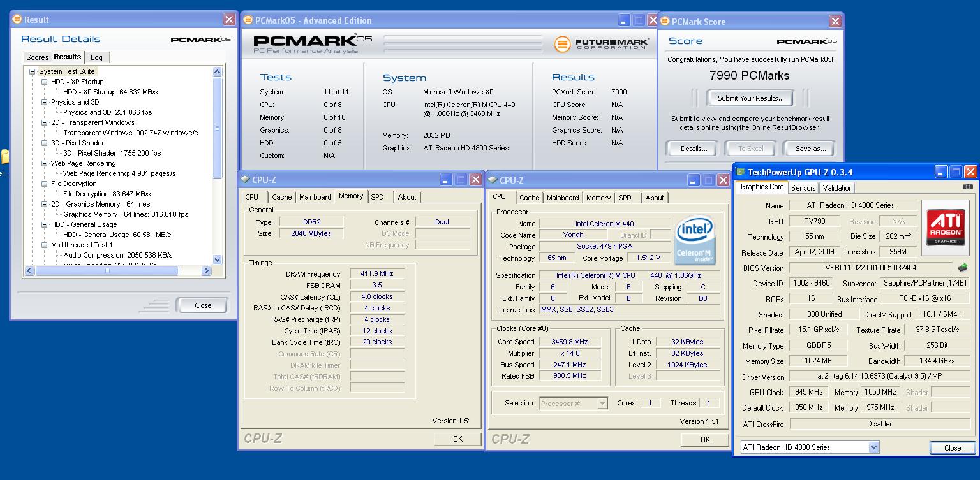Screen dimensions: 980x480
Task: Collapse the Multithreaded Test 1 node
Action: pyautogui.click(x=45, y=245)
